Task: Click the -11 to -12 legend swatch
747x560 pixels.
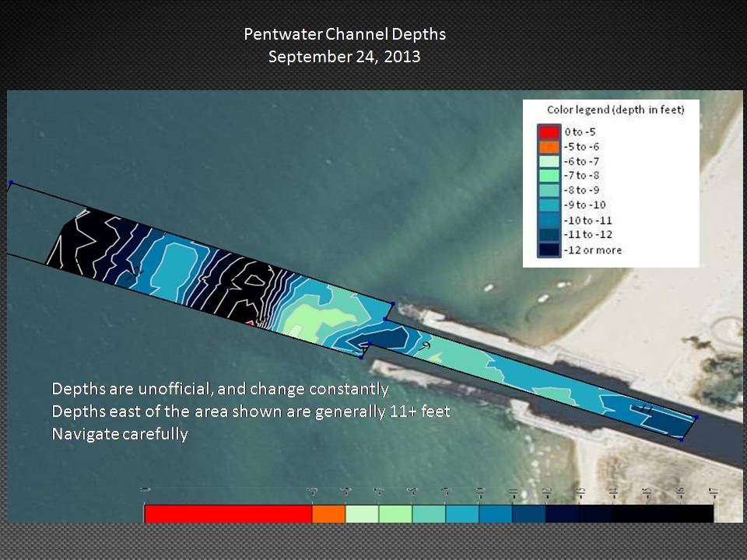Action: (x=548, y=235)
